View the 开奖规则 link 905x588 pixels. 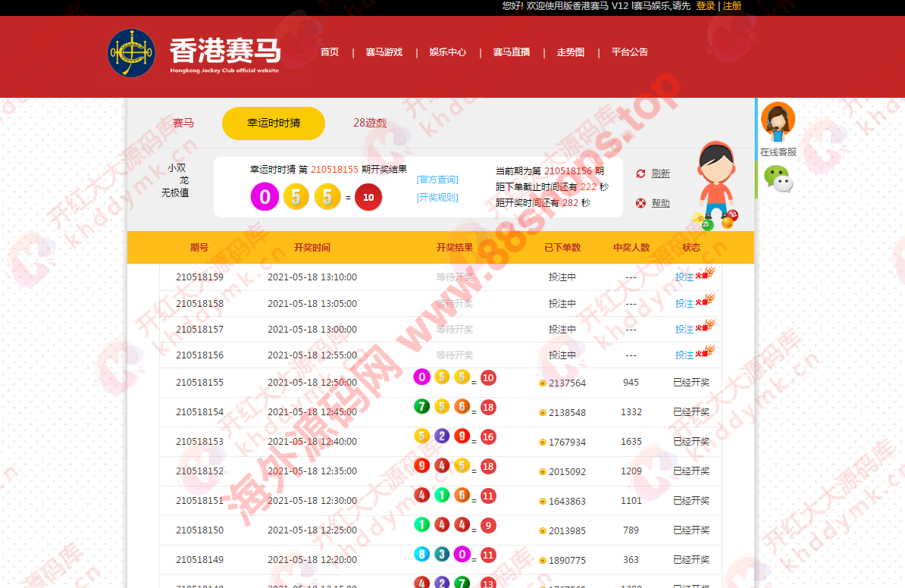tap(437, 198)
